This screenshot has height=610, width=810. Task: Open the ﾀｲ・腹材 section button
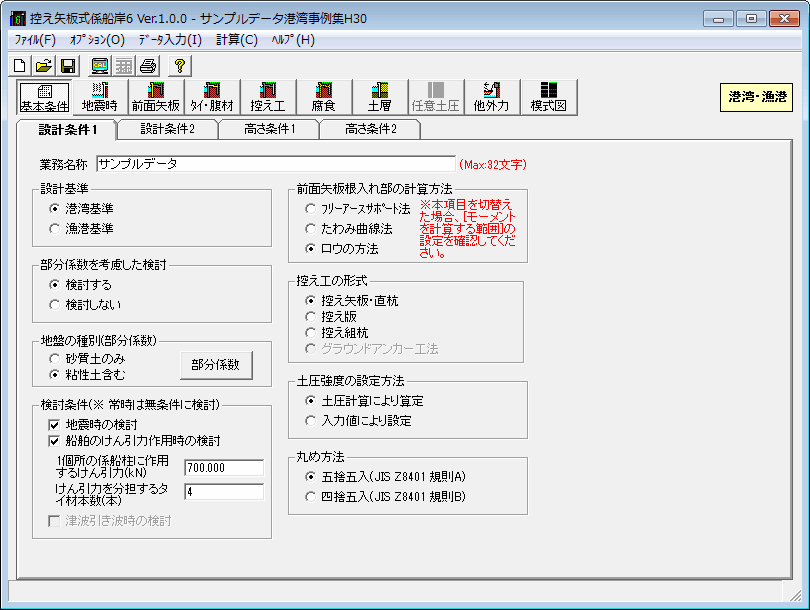click(x=212, y=97)
